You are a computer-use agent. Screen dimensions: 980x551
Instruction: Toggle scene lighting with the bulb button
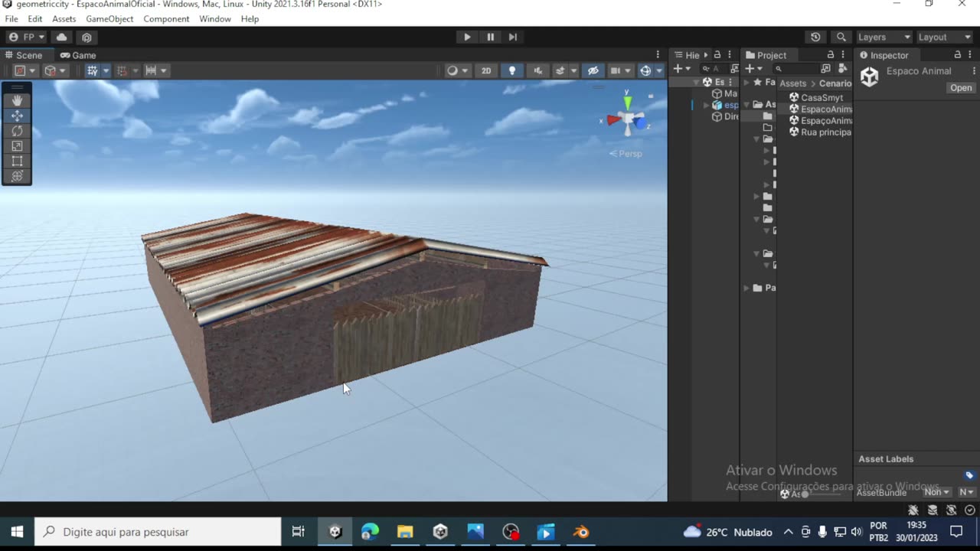point(512,70)
